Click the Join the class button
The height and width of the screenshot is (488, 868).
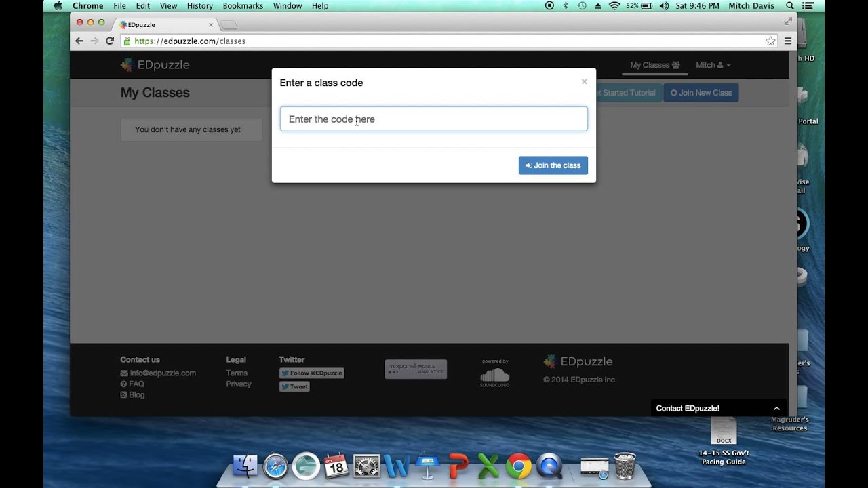coord(553,165)
